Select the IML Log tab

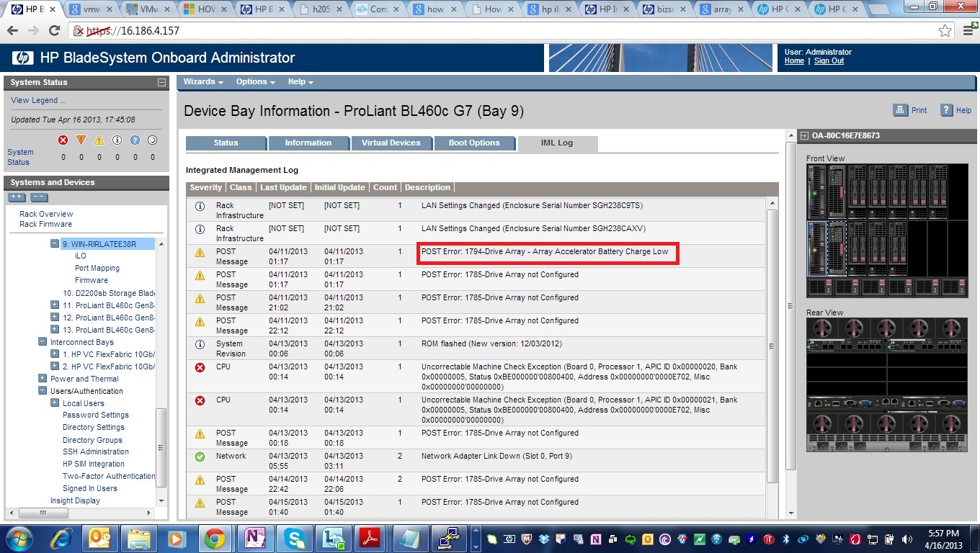pyautogui.click(x=557, y=143)
